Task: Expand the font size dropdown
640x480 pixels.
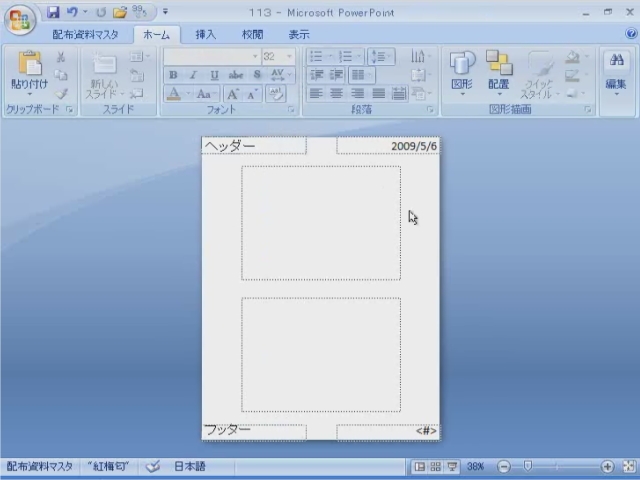Action: click(x=290, y=57)
